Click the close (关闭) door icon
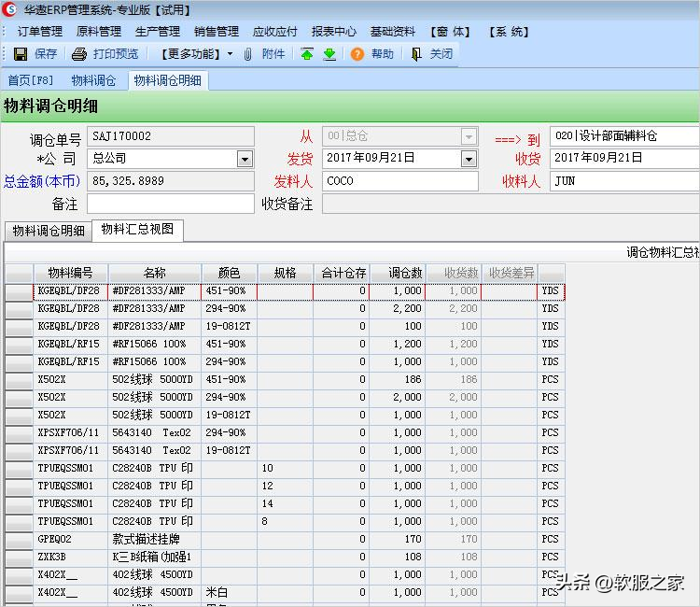 (x=416, y=54)
